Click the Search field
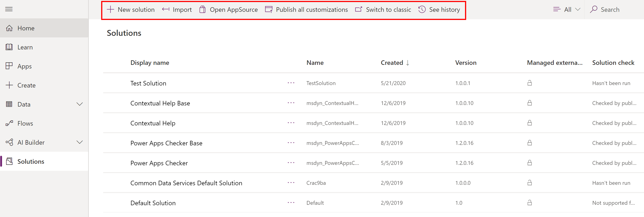 coord(610,10)
